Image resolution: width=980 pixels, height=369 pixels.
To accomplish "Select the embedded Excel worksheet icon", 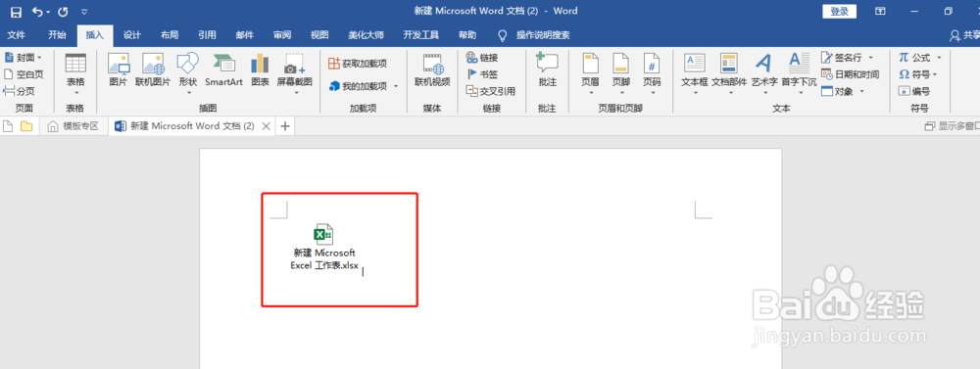I will tap(323, 234).
